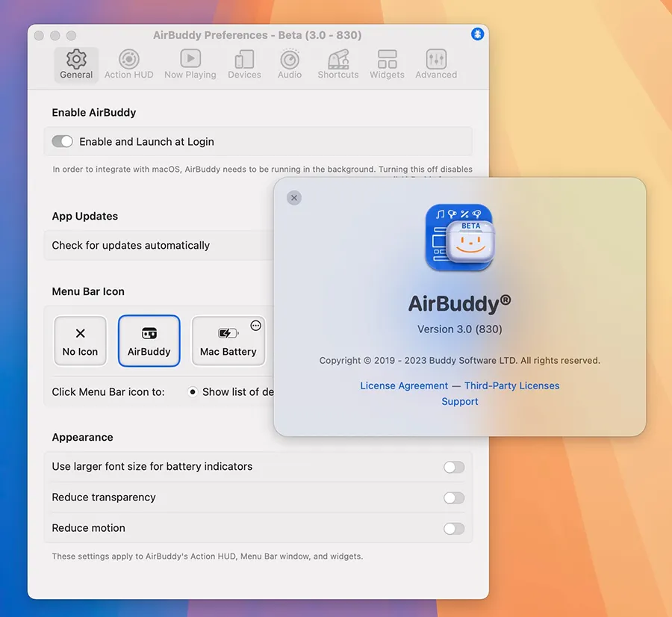Open the Devices preferences pane
672x617 pixels.
[x=244, y=64]
